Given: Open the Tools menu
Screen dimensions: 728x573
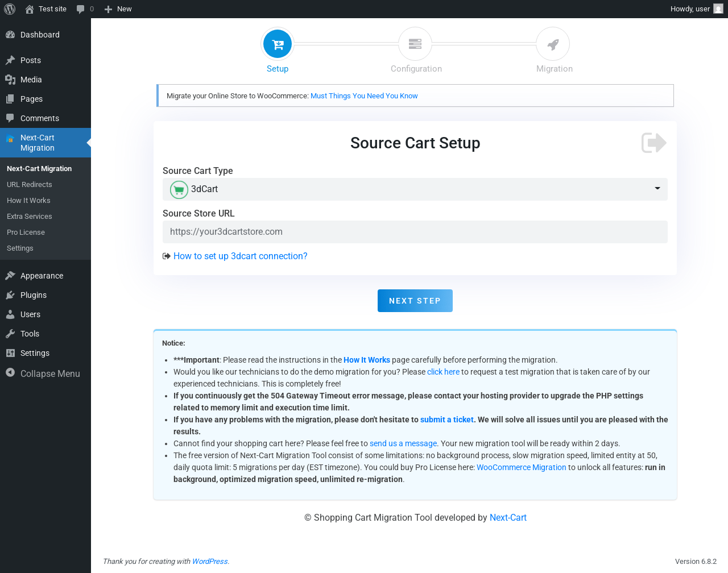Looking at the screenshot, I should click(x=45, y=334).
